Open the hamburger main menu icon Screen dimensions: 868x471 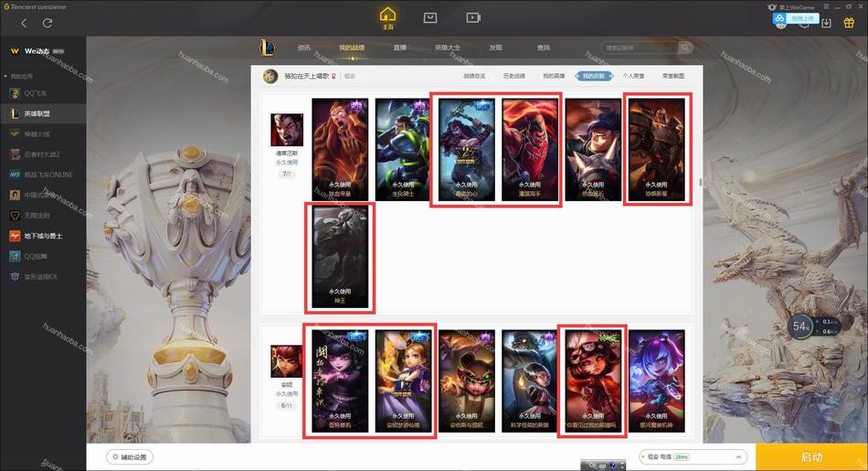826,6
